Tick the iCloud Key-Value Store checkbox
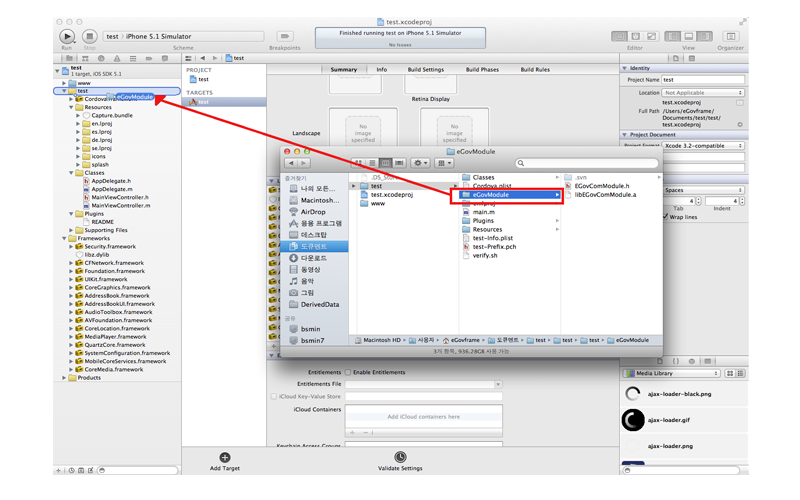The height and width of the screenshot is (500, 800). coord(274,397)
